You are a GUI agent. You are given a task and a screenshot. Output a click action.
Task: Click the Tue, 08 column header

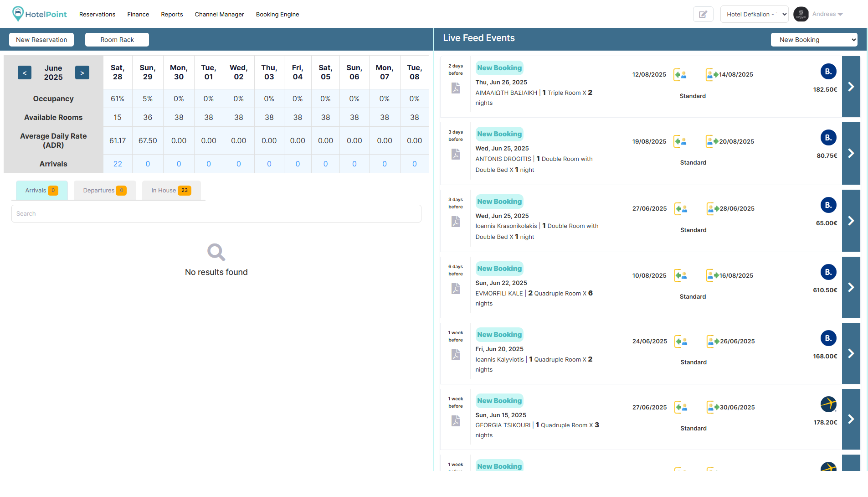click(x=414, y=72)
